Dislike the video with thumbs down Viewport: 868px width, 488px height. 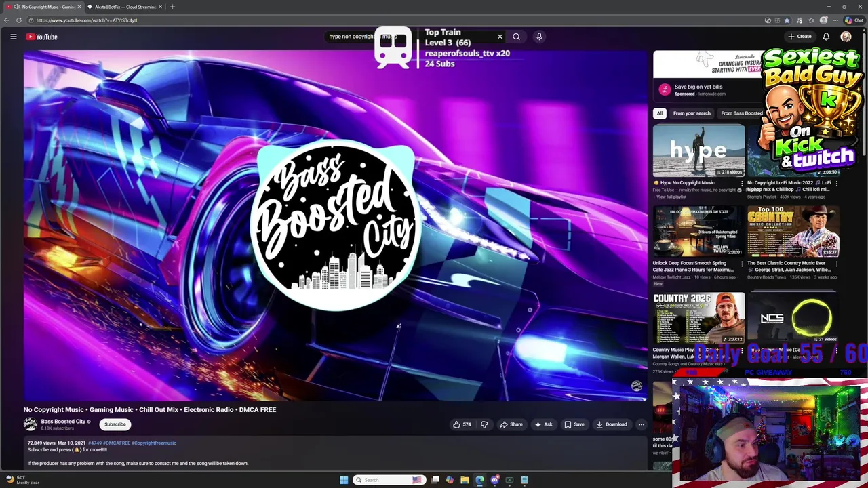[x=484, y=424]
